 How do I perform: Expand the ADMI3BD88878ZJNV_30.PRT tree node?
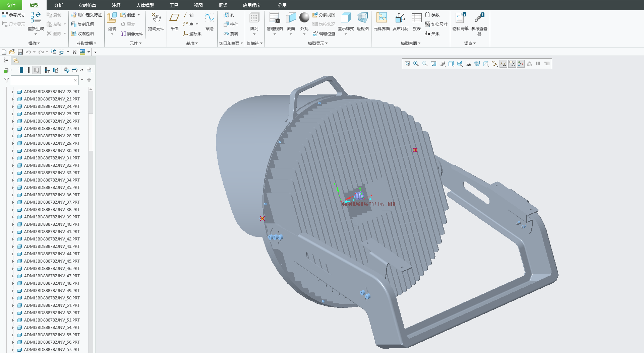point(13,151)
